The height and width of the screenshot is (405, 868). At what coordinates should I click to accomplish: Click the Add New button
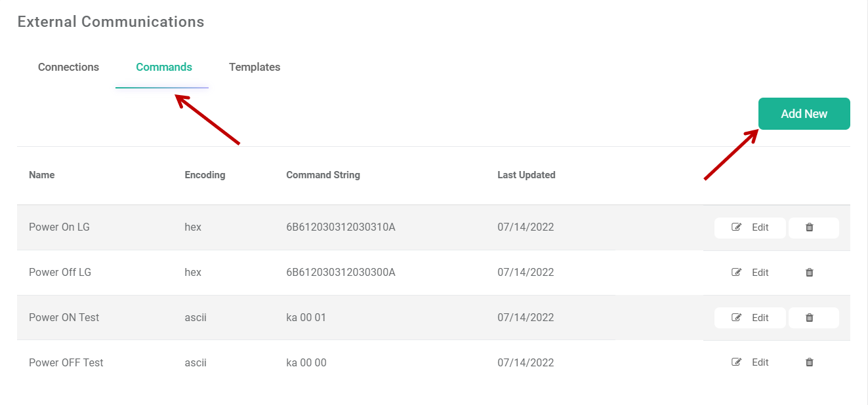click(804, 113)
